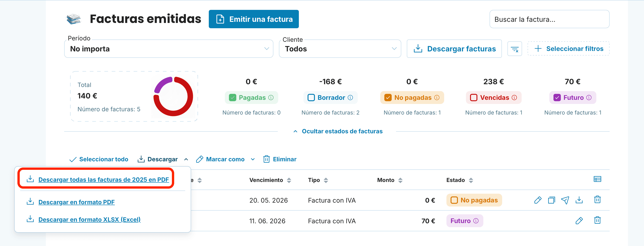Image resolution: width=644 pixels, height=246 pixels.
Task: Sort by Estado column arrows
Action: [x=471, y=180]
